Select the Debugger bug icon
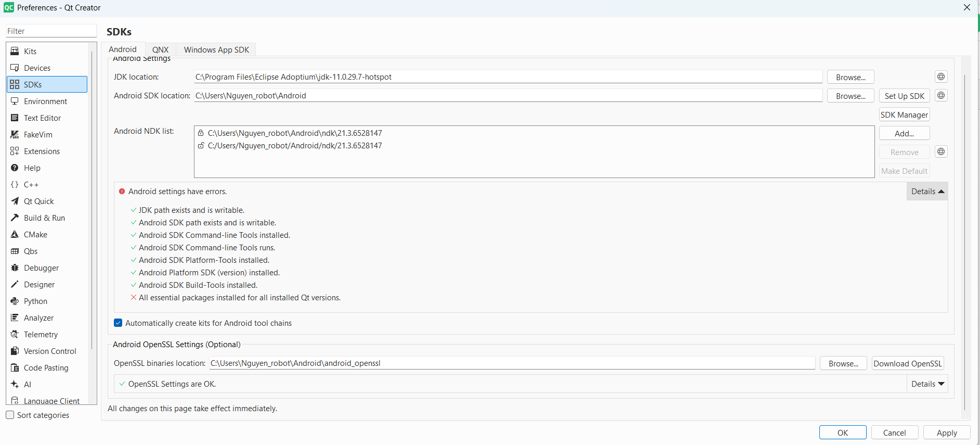Screen dimensions: 980x445 [x=15, y=268]
